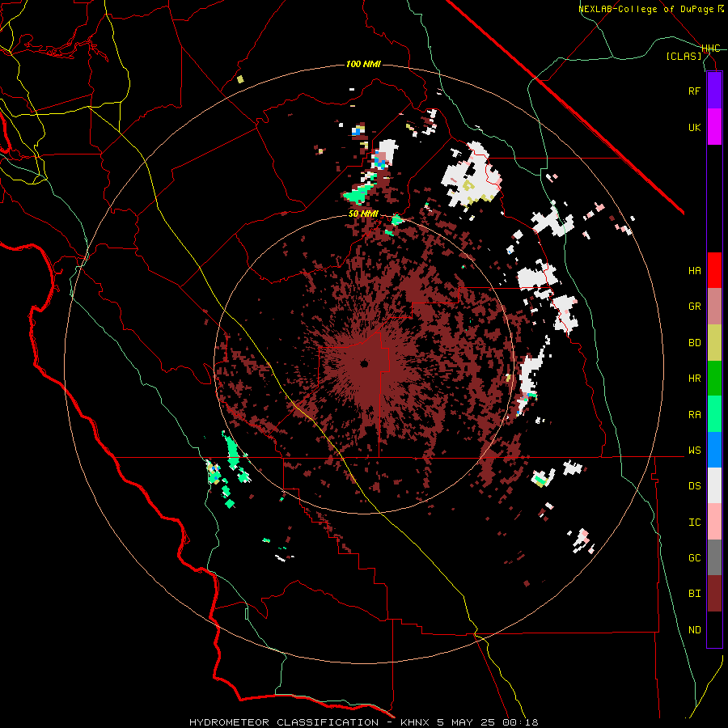Image resolution: width=728 pixels, height=728 pixels.
Task: Click the "GC" legend label
Action: tap(694, 558)
